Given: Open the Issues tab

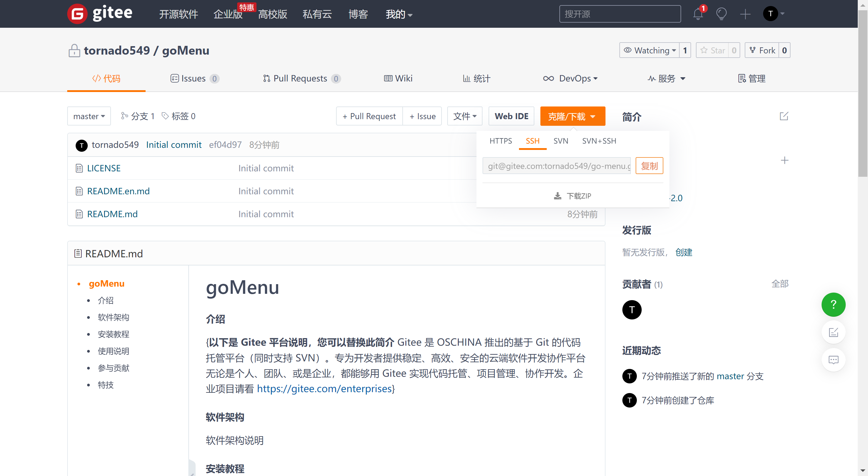Looking at the screenshot, I should [195, 79].
